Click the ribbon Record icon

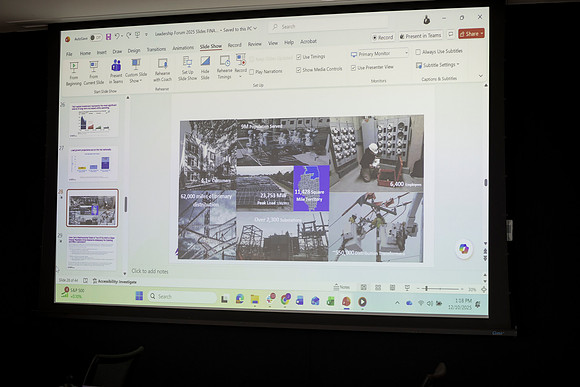(x=241, y=60)
